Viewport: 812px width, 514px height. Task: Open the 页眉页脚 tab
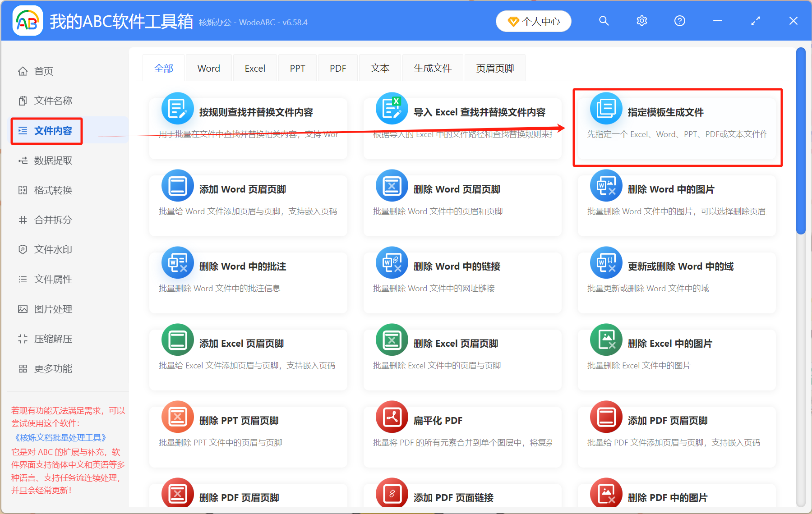(x=494, y=68)
